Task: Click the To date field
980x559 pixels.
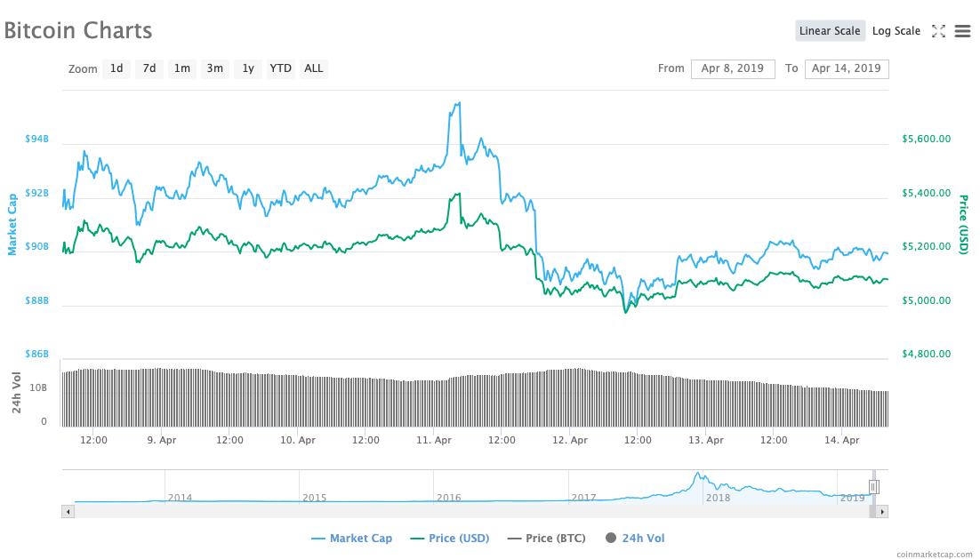Action: (846, 68)
